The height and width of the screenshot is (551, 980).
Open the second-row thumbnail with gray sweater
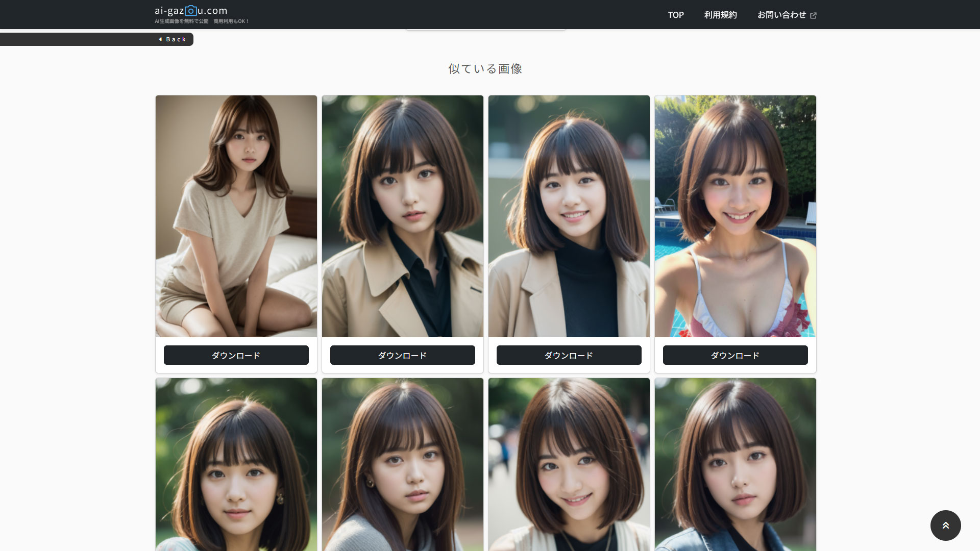403,464
